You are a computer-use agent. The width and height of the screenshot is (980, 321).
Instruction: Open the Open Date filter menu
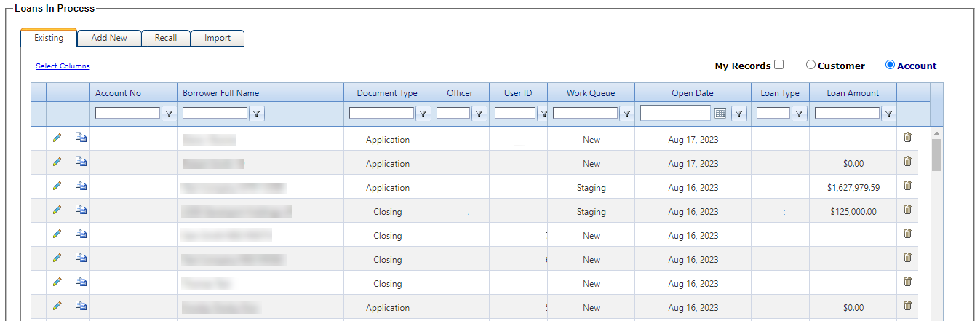(738, 114)
